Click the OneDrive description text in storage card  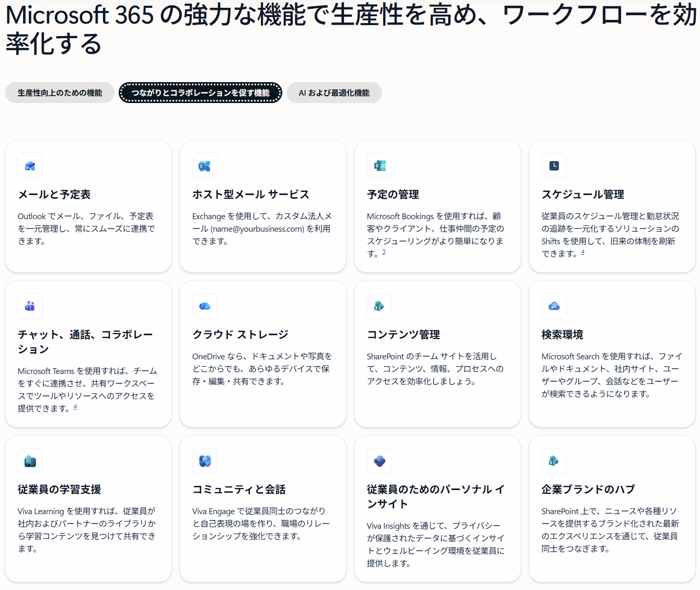tap(262, 369)
